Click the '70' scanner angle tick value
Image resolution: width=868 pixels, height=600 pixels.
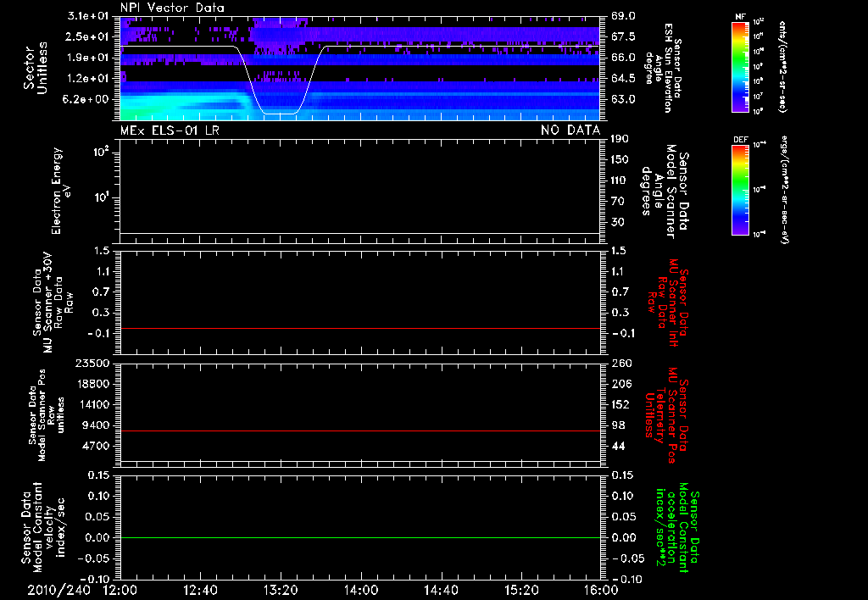tap(617, 202)
